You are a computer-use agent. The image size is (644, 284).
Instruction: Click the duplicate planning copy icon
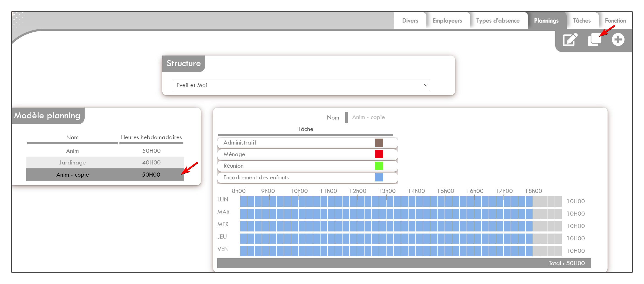click(x=594, y=39)
